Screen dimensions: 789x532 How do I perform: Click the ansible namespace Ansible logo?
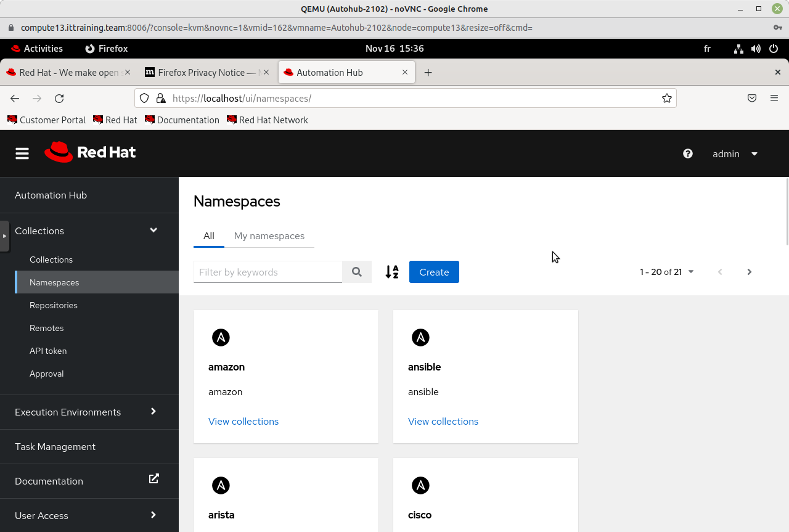click(420, 337)
